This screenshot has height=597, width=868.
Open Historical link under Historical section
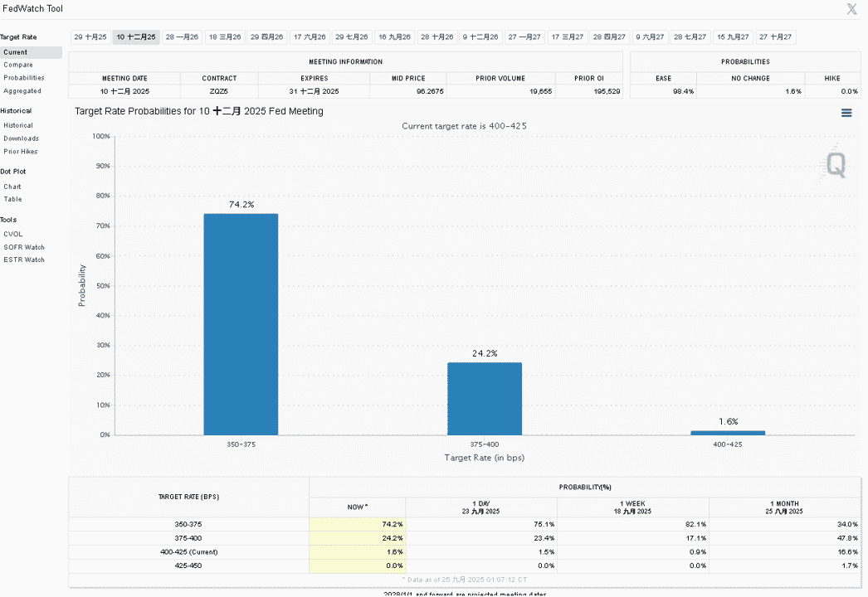18,125
